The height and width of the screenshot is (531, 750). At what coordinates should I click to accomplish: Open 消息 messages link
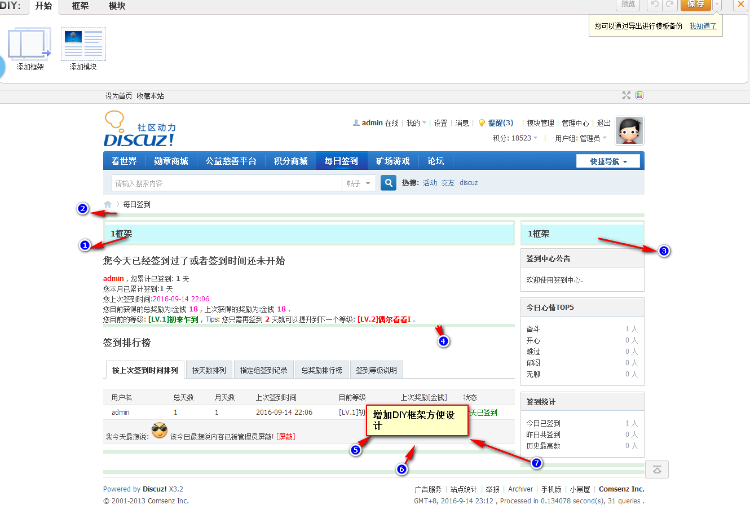pyautogui.click(x=462, y=123)
